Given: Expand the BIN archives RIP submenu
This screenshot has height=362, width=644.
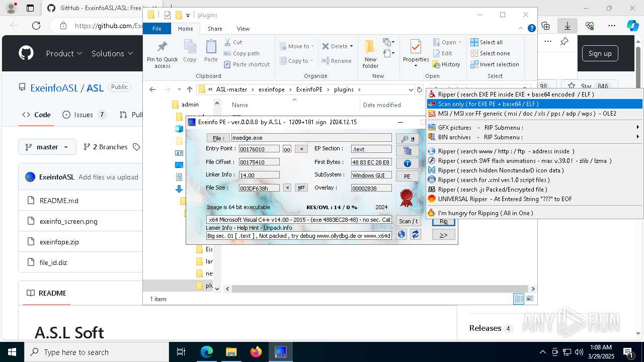Looking at the screenshot, I should tap(535, 137).
